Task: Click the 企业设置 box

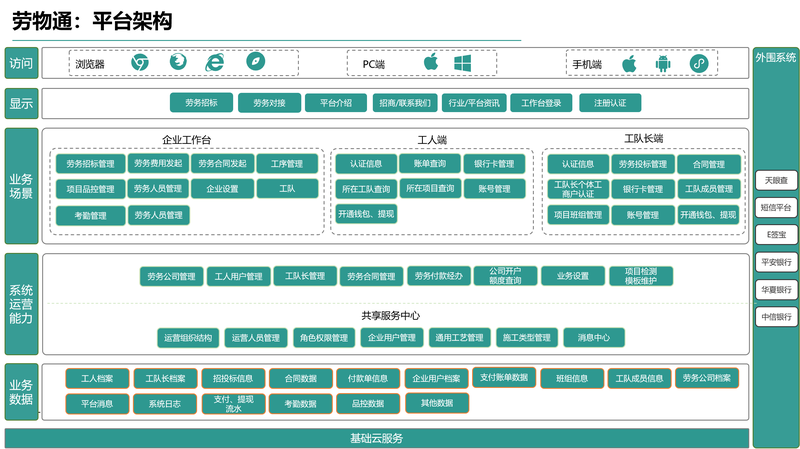Action: pos(222,188)
